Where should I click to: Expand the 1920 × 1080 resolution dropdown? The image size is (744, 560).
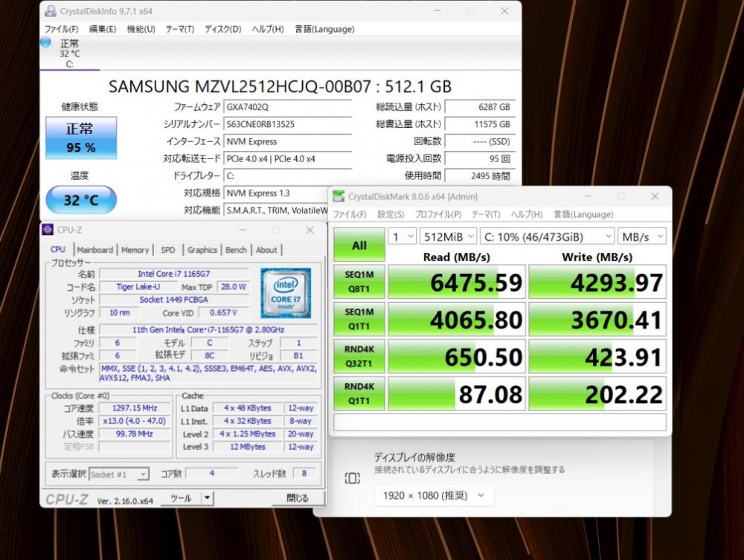[434, 495]
